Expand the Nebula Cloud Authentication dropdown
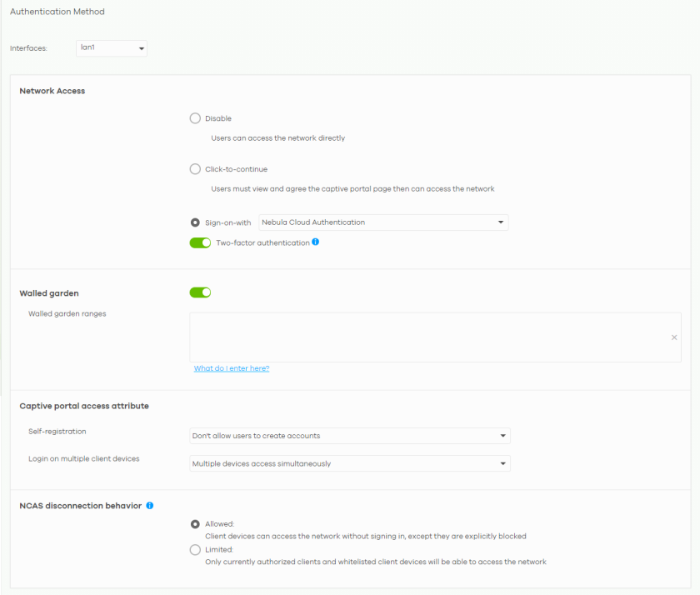This screenshot has height=595, width=700. click(x=383, y=222)
